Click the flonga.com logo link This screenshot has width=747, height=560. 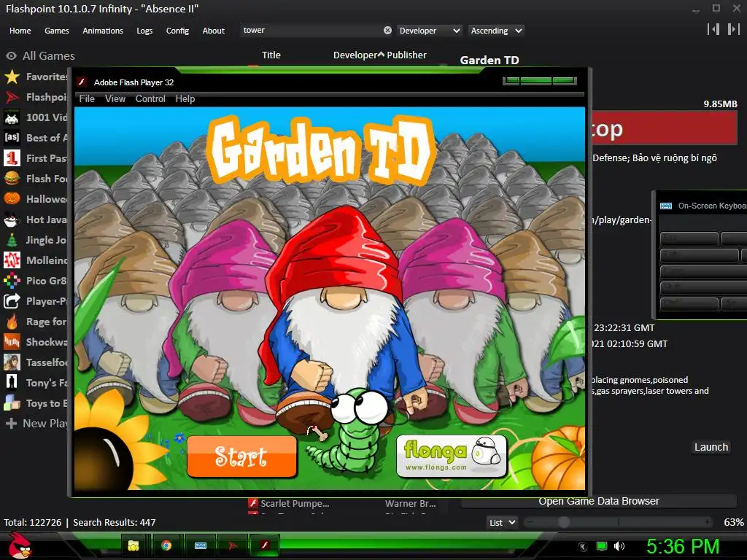coord(451,456)
